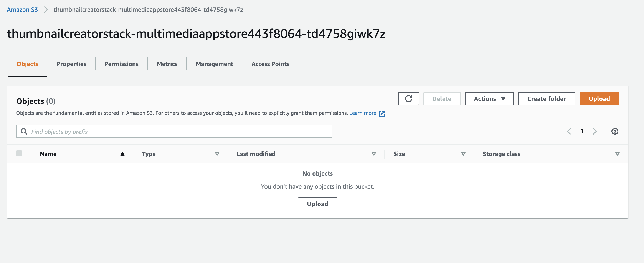Go to the next page arrow
Viewport: 644px width, 263px height.
tap(594, 131)
